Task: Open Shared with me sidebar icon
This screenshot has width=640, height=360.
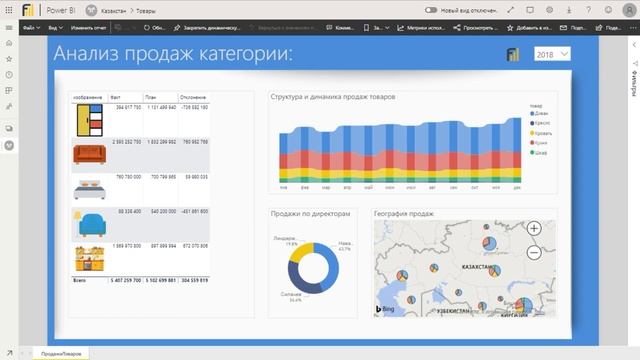Action: pos(9,107)
